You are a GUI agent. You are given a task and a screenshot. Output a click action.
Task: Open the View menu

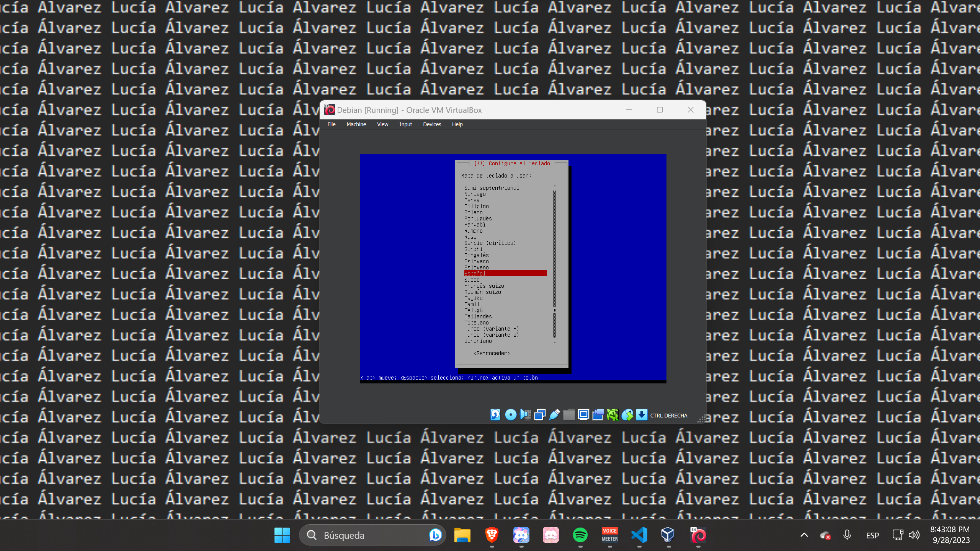(382, 124)
